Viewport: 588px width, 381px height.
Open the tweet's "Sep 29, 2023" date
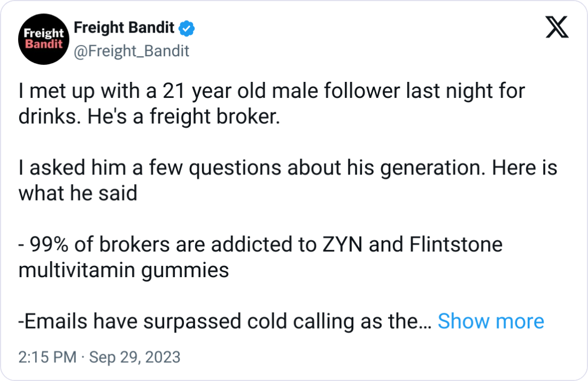(x=135, y=357)
